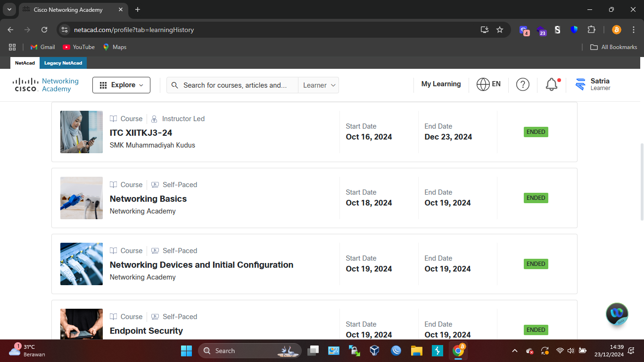Switch to the NetAcad tab
Screen dimensions: 644x362
tap(25, 63)
